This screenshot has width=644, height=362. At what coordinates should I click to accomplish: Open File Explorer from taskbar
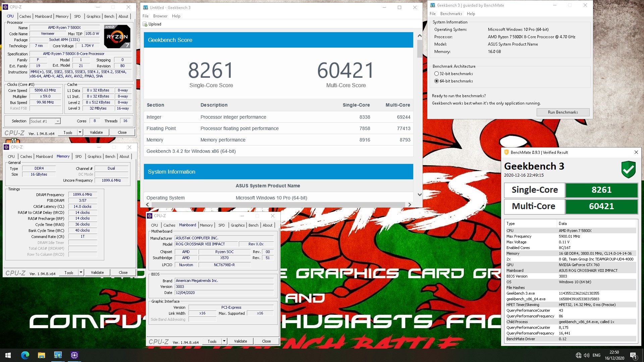coord(41,355)
